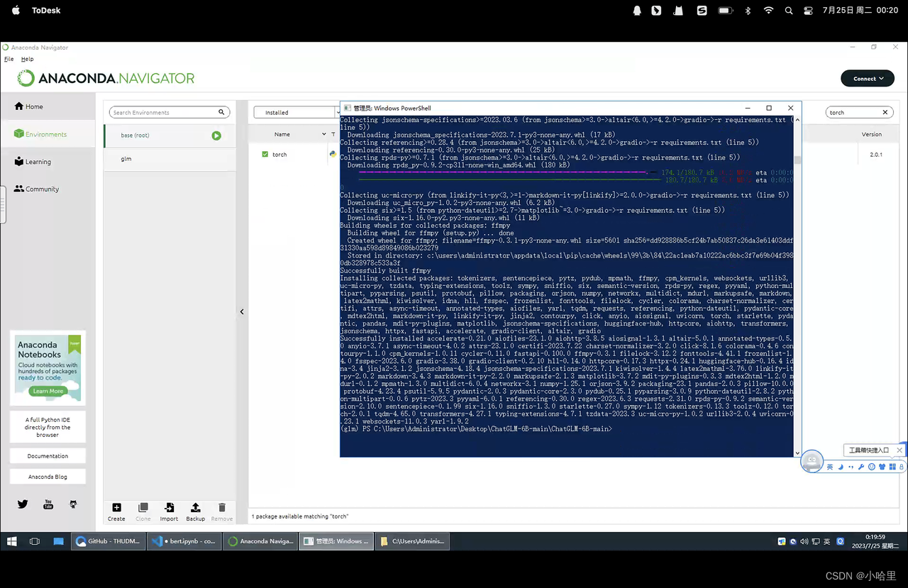The width and height of the screenshot is (908, 588).
Task: Click the magnifier icon in Search Environments
Action: pyautogui.click(x=221, y=112)
